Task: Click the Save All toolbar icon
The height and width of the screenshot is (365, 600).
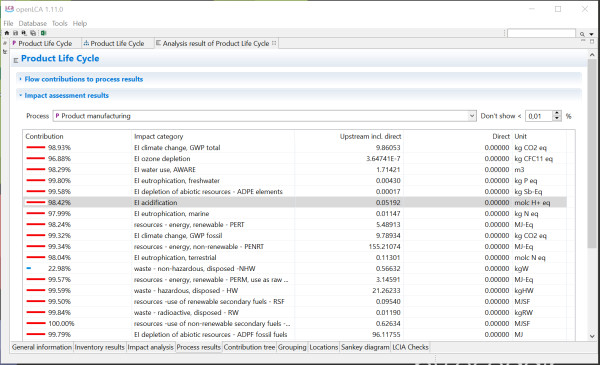Action: pos(33,33)
